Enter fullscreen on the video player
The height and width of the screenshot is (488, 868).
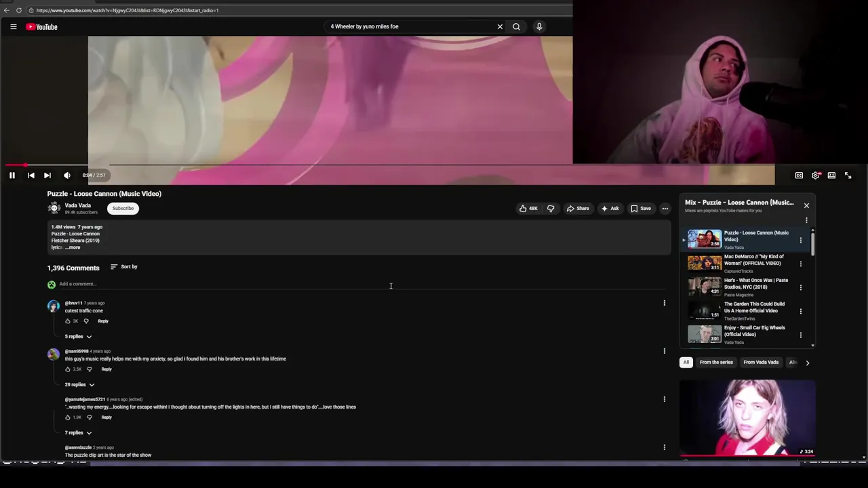coord(848,176)
